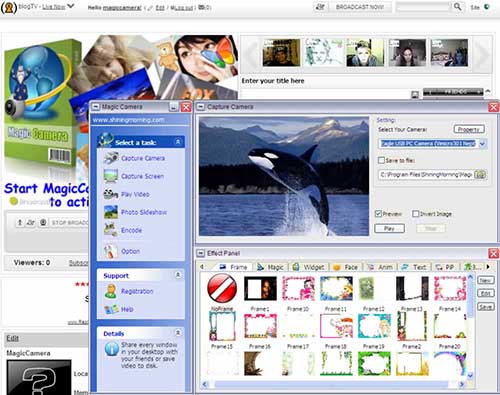Click the Edit link above MagicCamera profile

point(12,338)
